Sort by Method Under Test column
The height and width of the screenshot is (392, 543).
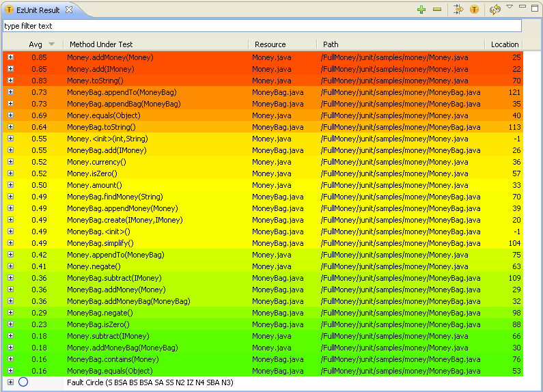click(101, 44)
